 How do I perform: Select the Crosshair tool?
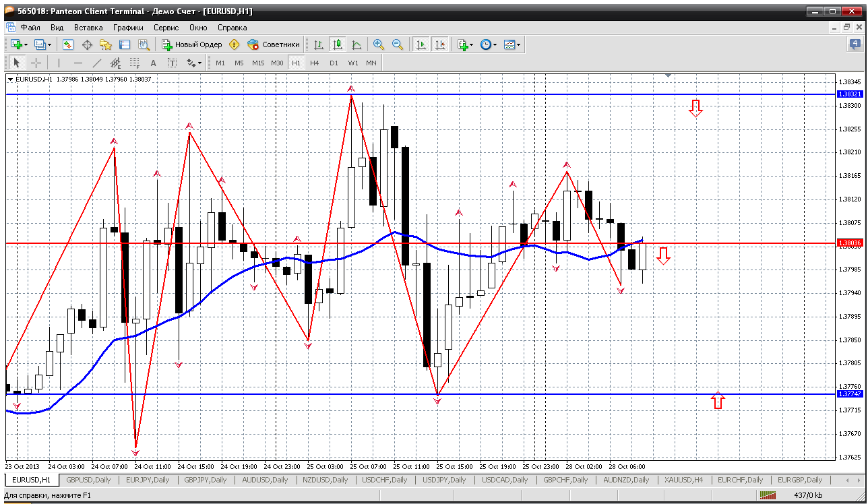36,63
